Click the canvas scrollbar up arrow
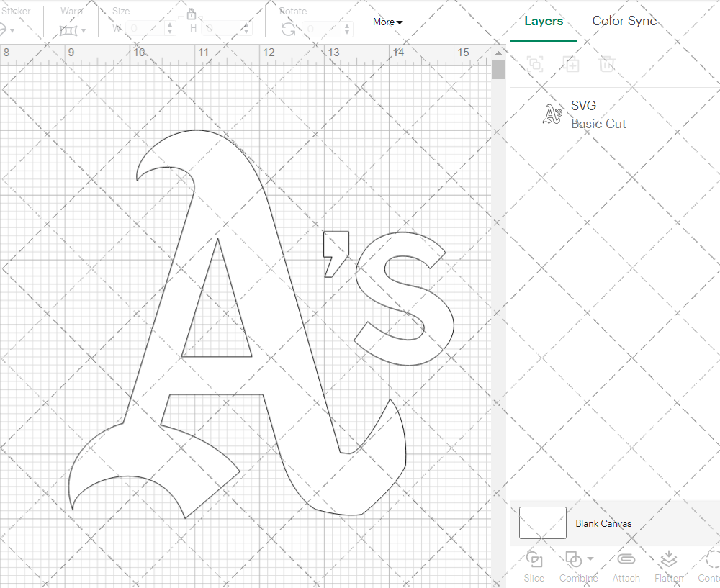This screenshot has width=720, height=588. point(498,53)
